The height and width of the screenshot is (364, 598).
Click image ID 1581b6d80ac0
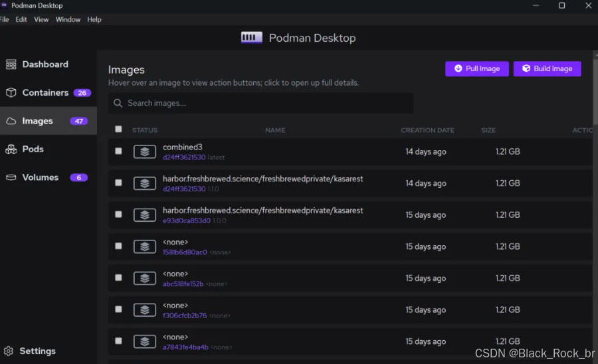pos(185,252)
